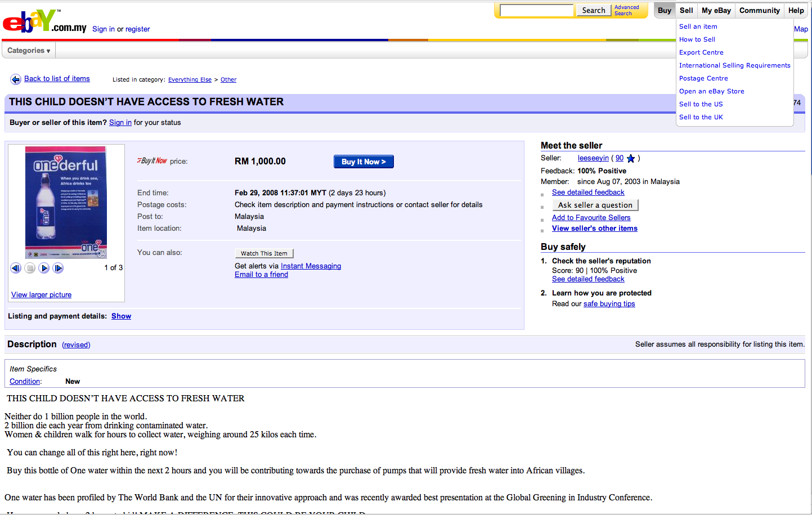Play the picture slideshow

[x=44, y=268]
